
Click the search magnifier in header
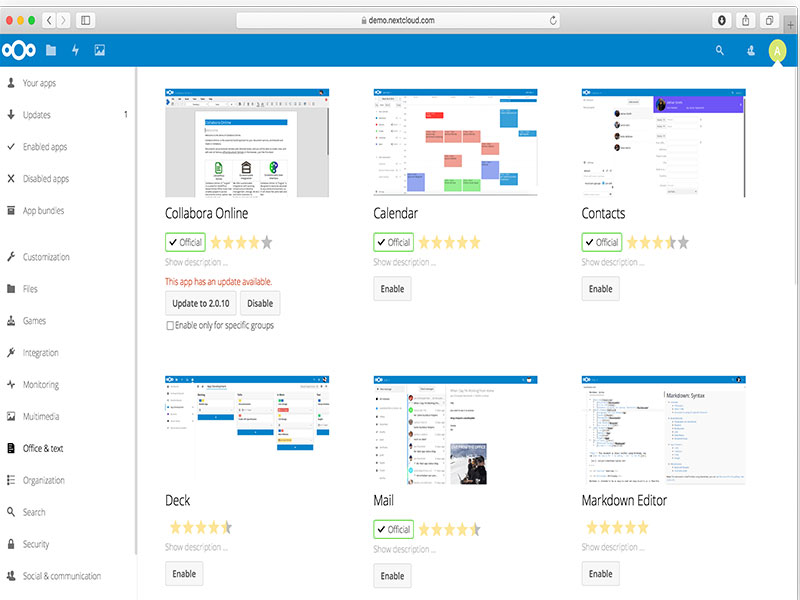click(x=719, y=50)
